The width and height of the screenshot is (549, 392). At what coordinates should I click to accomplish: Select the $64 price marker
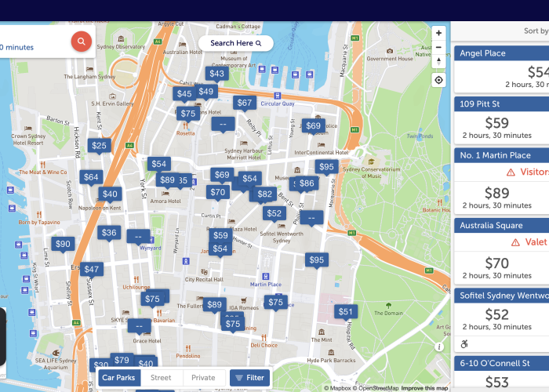click(x=91, y=177)
